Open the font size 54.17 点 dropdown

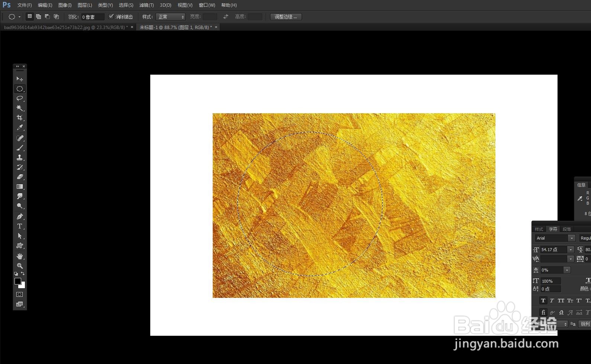(x=571, y=250)
